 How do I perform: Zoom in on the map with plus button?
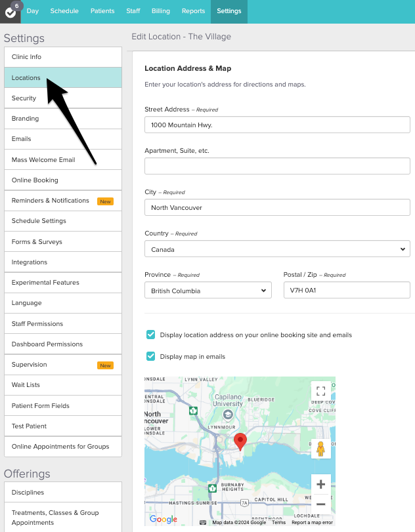point(321,484)
